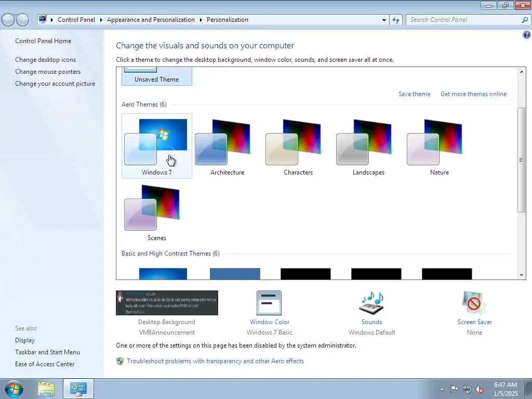Click the Forward navigation button
This screenshot has height=399, width=532.
point(22,20)
